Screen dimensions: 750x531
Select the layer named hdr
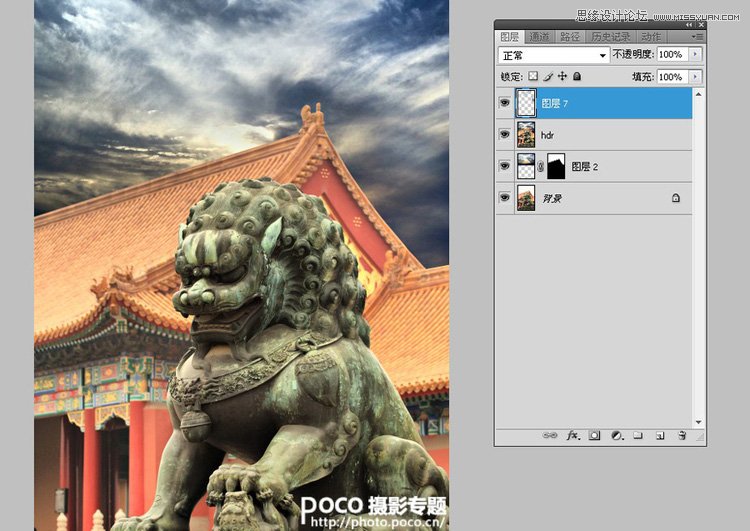tap(594, 135)
